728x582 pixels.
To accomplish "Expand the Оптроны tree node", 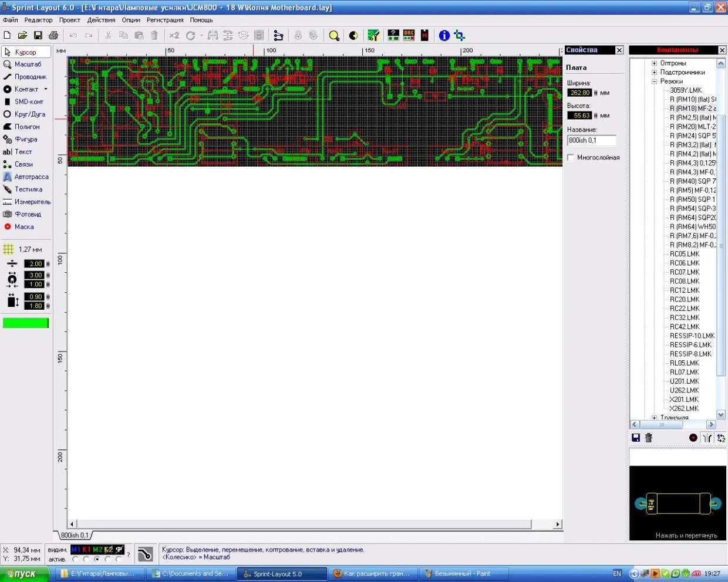I will [x=654, y=63].
